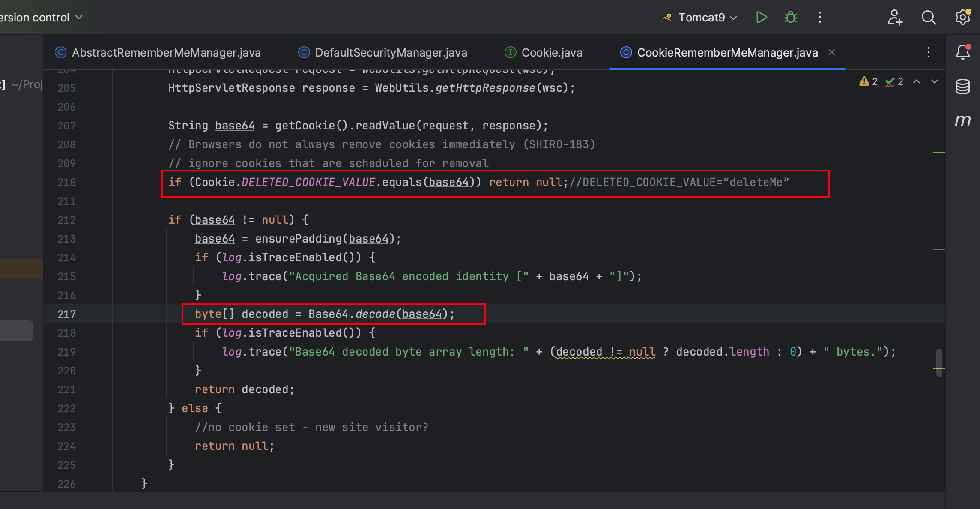Screen dimensions: 980x509
Task: Open the Database tool window
Action: click(963, 87)
